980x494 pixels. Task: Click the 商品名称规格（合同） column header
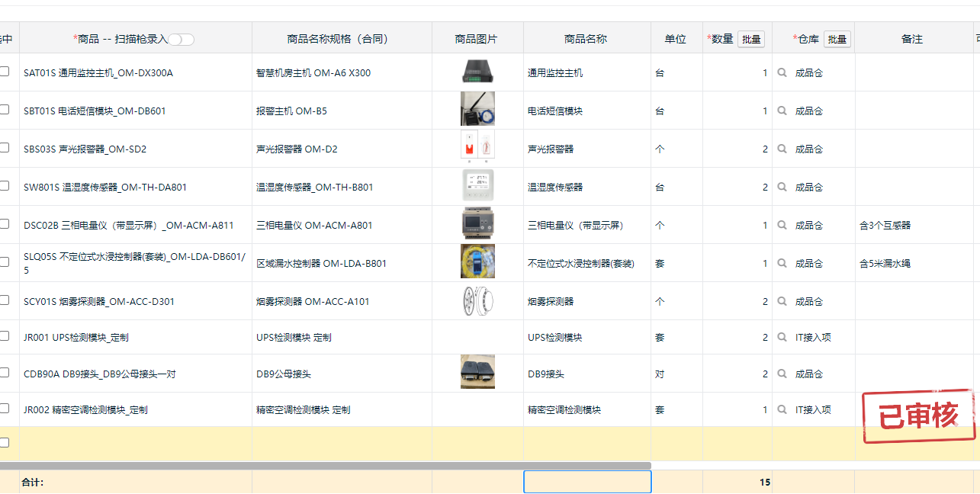click(342, 39)
